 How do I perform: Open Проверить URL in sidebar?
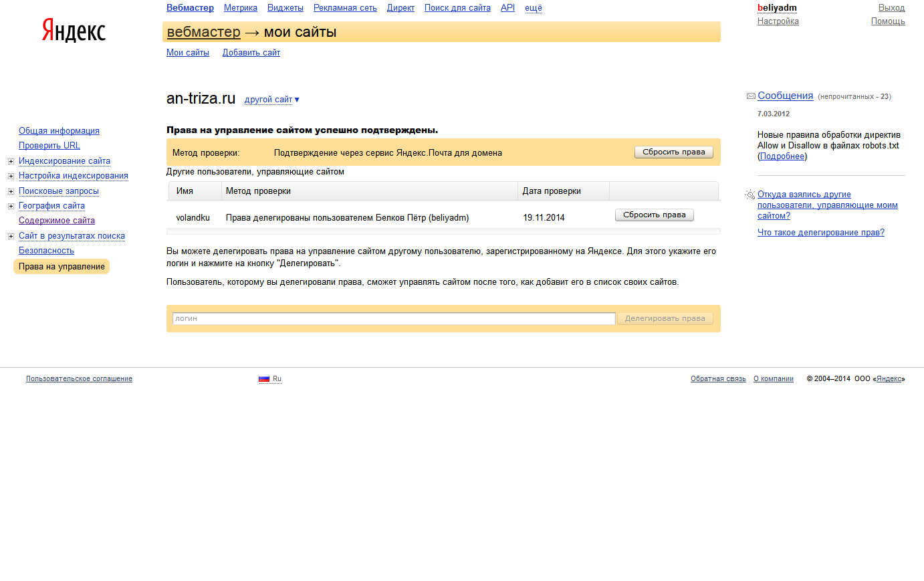tap(49, 146)
